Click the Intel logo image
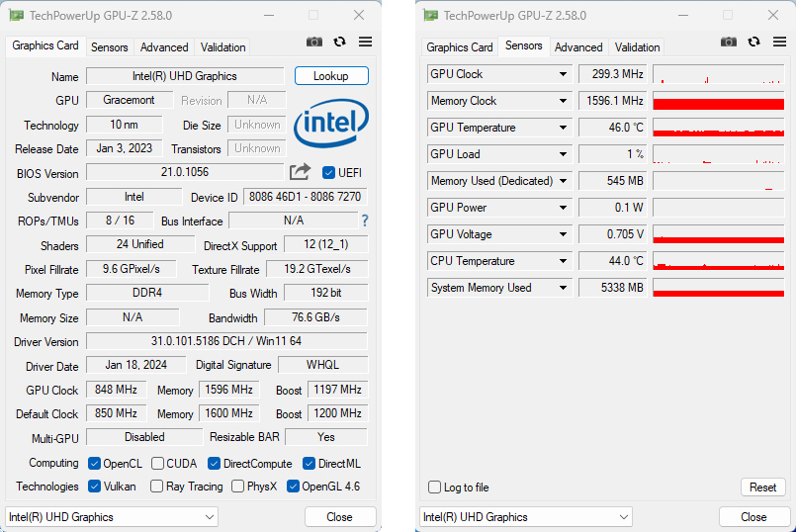 click(331, 123)
